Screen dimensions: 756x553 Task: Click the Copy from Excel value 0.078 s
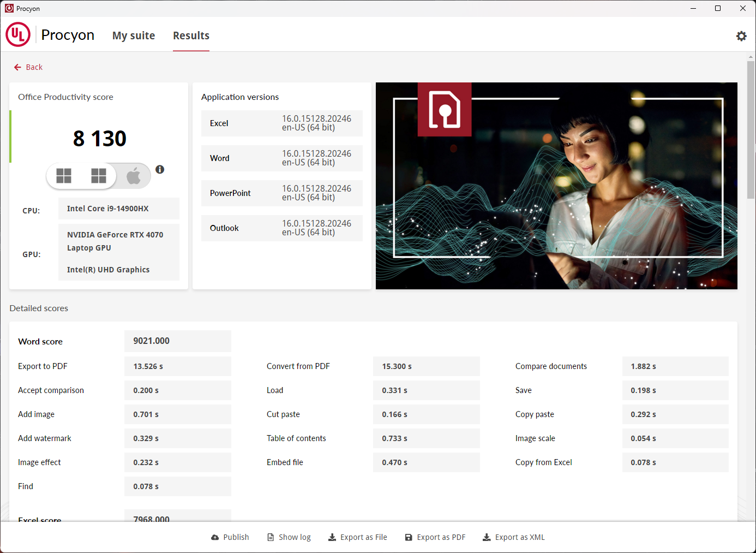675,462
